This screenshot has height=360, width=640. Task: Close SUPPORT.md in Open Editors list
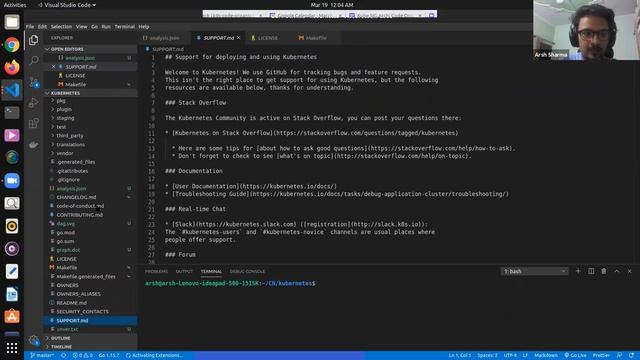pos(53,67)
